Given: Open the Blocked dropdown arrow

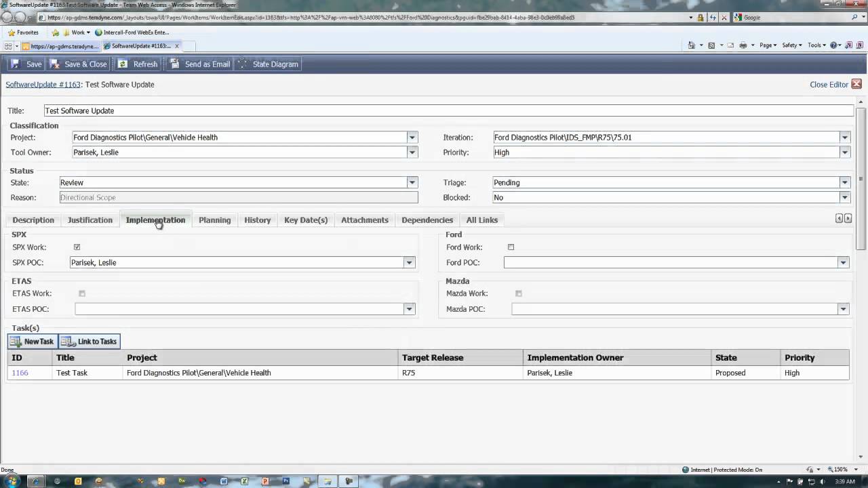Looking at the screenshot, I should click(x=844, y=197).
